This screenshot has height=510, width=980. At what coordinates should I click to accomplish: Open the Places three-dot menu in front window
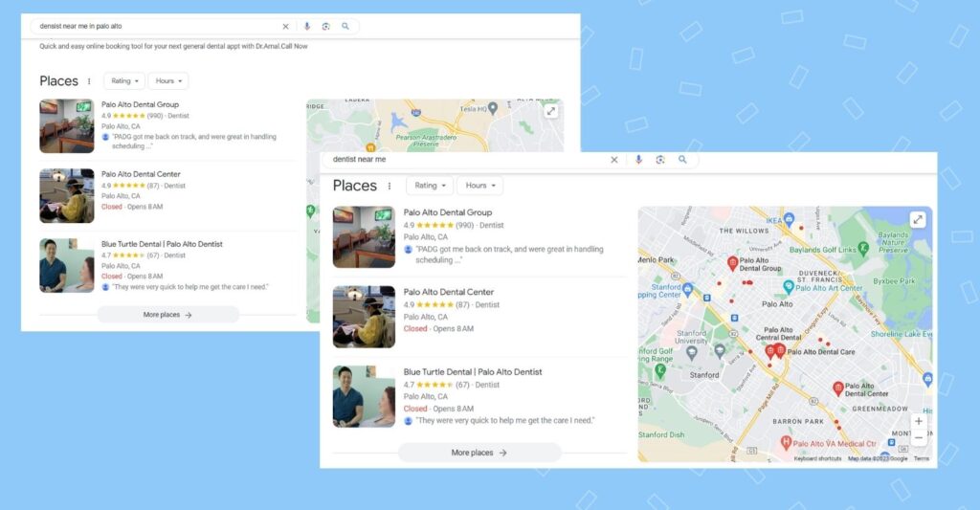tap(390, 186)
